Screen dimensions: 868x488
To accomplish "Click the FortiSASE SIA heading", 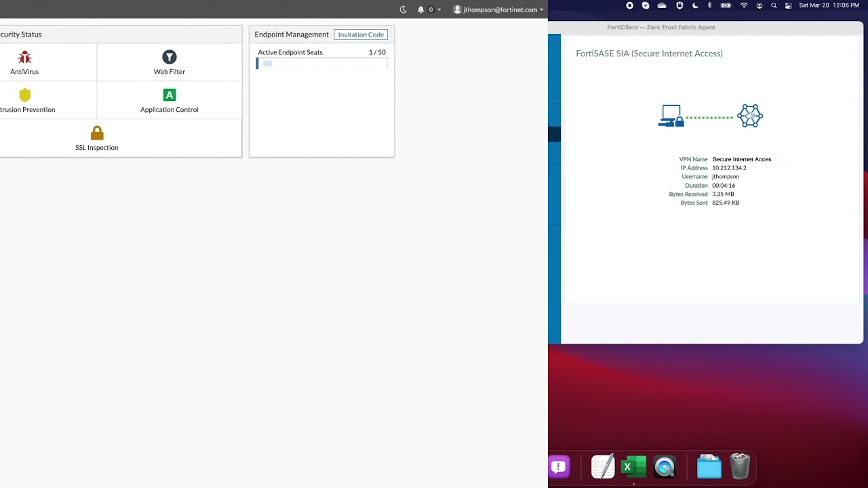I will pyautogui.click(x=649, y=54).
